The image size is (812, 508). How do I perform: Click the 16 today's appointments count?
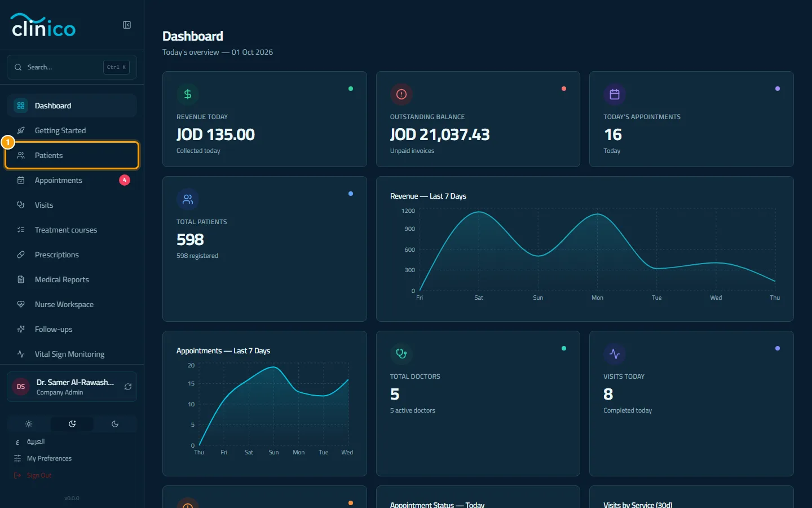tap(613, 134)
